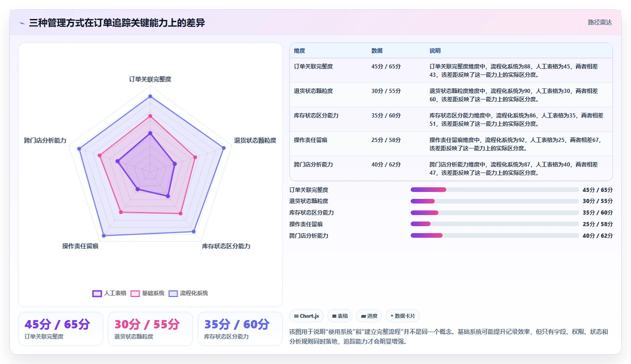
Task: Click table value 45分 / 65分
Action: (x=386, y=67)
